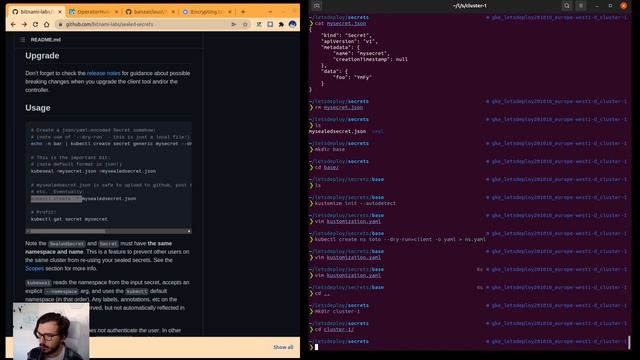This screenshot has width=640, height=360.
Task: Reload the GitHub page
Action: [36, 24]
